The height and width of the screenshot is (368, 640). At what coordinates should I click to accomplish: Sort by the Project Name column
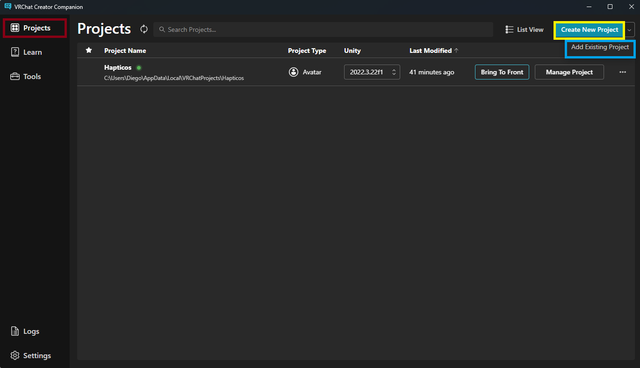tap(125, 51)
